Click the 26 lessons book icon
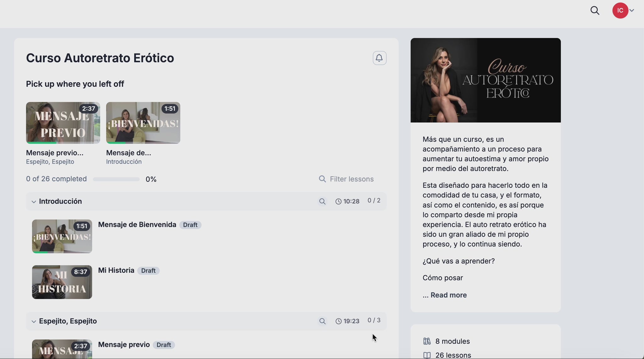This screenshot has height=359, width=644. (x=427, y=355)
